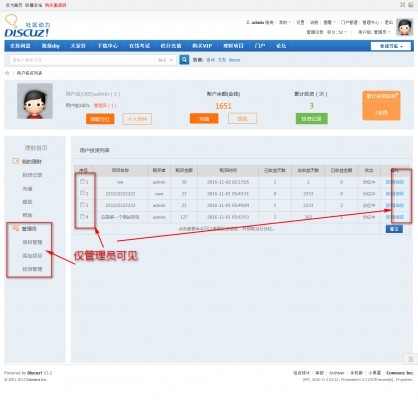This screenshot has width=418, height=400.
Task: Click 退出 to log out
Action: pyautogui.click(x=389, y=22)
